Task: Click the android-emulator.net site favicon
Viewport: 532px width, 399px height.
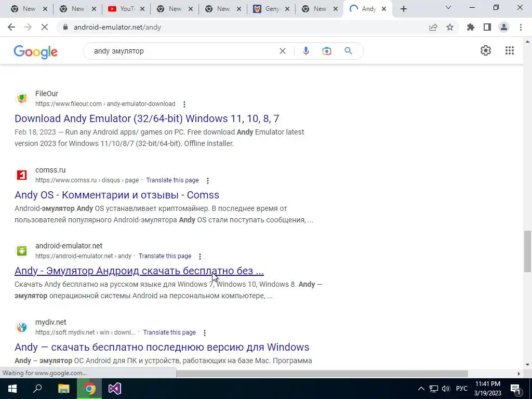Action: click(x=22, y=251)
